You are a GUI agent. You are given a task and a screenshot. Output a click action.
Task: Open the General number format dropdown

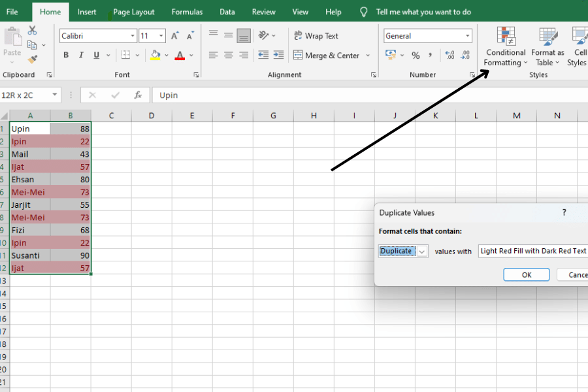coord(468,35)
